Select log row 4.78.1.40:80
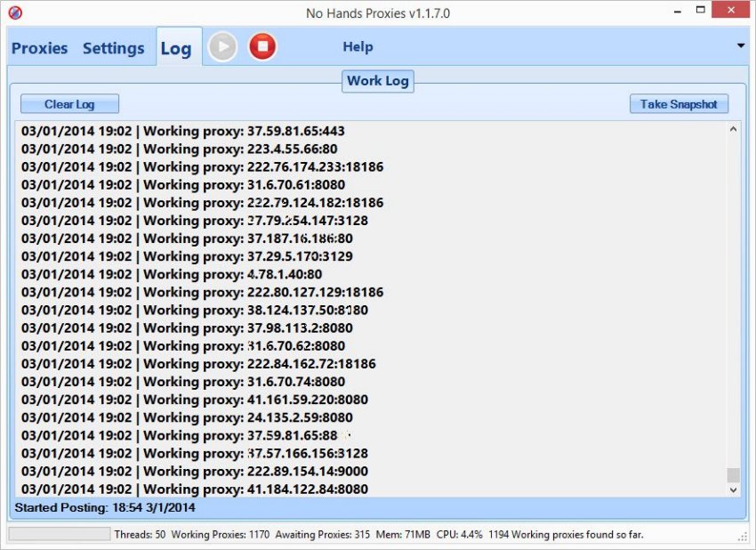The image size is (756, 550). (172, 274)
